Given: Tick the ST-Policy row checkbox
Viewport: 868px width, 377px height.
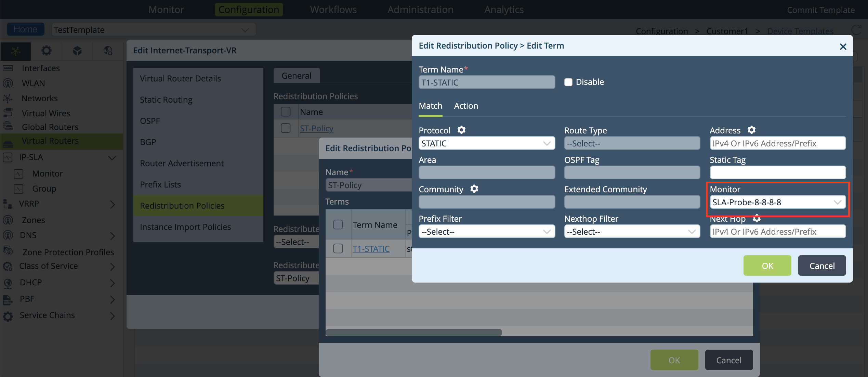Looking at the screenshot, I should [286, 128].
